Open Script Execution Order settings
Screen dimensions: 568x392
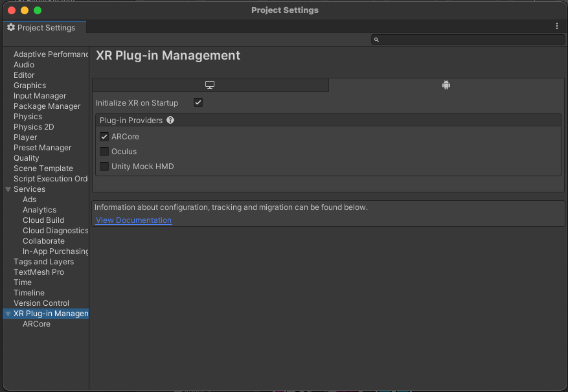pyautogui.click(x=51, y=179)
